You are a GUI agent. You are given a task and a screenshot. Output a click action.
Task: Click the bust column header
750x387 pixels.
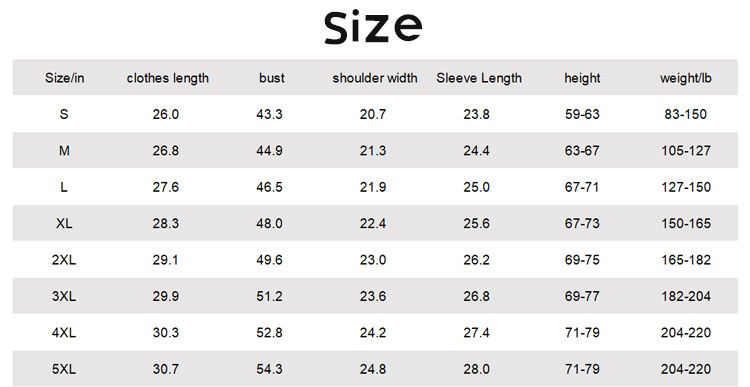pyautogui.click(x=272, y=78)
